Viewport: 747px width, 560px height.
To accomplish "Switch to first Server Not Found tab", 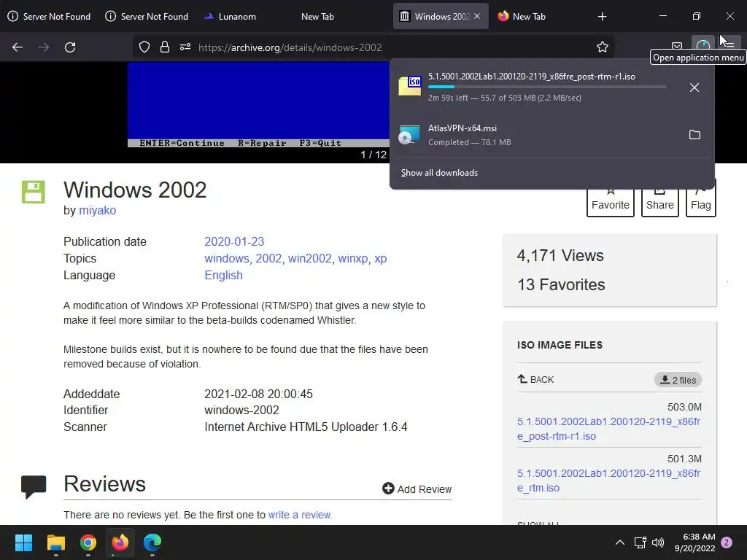I will (49, 17).
